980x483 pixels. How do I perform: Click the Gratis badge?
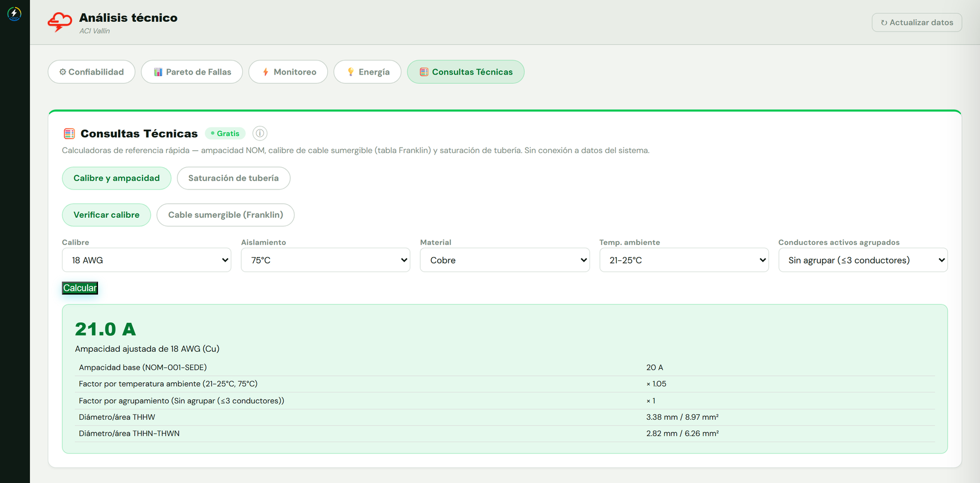225,133
